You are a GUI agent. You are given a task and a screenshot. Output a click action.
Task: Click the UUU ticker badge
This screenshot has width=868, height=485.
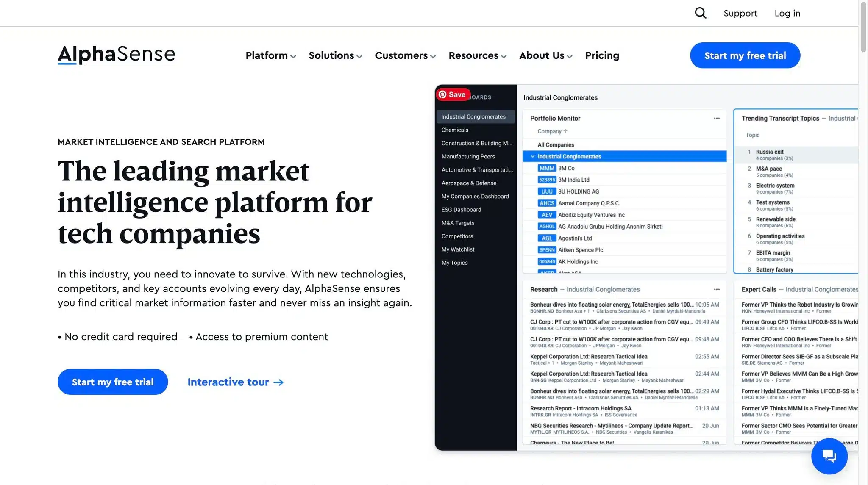tap(547, 191)
